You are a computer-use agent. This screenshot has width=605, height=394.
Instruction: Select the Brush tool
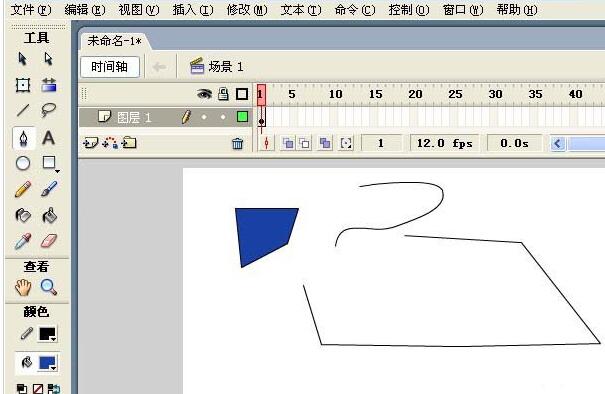[x=49, y=189]
